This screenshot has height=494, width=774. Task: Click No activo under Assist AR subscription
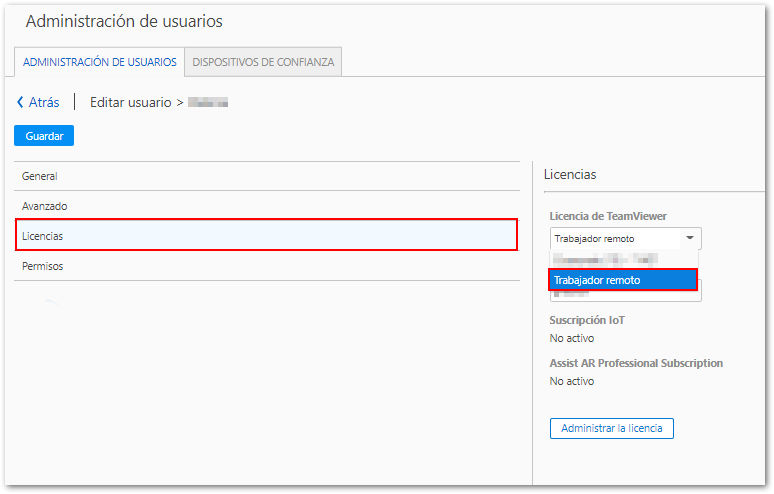pos(572,381)
